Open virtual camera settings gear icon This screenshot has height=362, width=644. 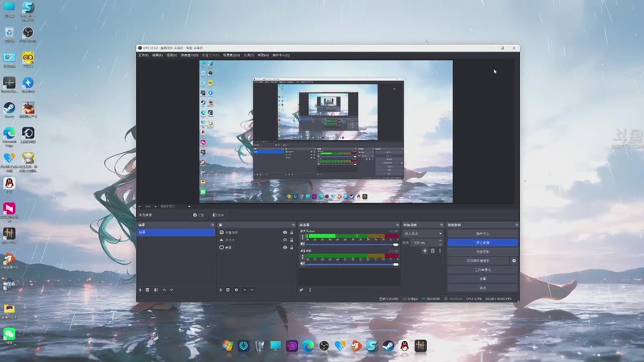pyautogui.click(x=514, y=261)
